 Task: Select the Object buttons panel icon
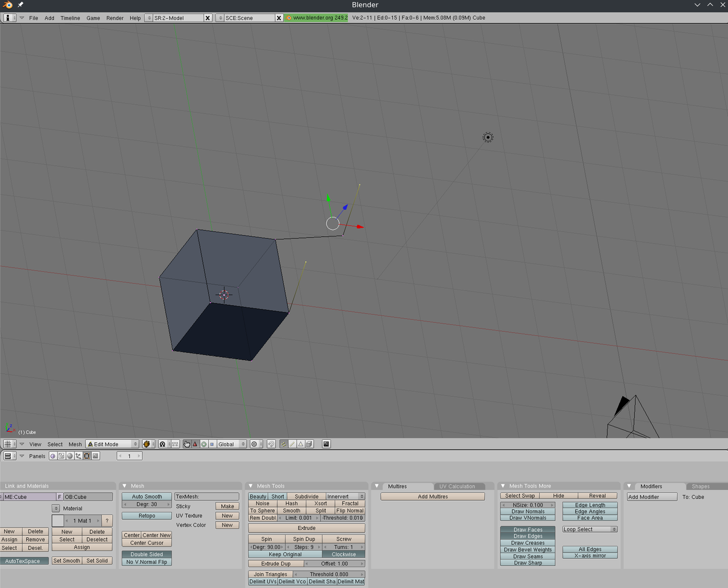[78, 455]
